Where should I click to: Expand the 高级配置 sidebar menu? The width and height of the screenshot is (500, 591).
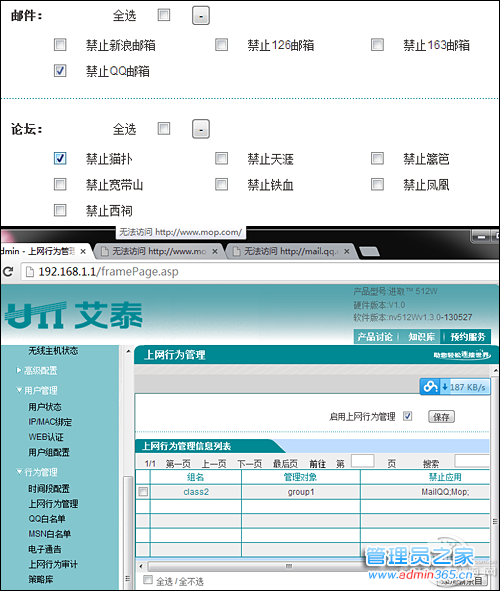(x=37, y=371)
